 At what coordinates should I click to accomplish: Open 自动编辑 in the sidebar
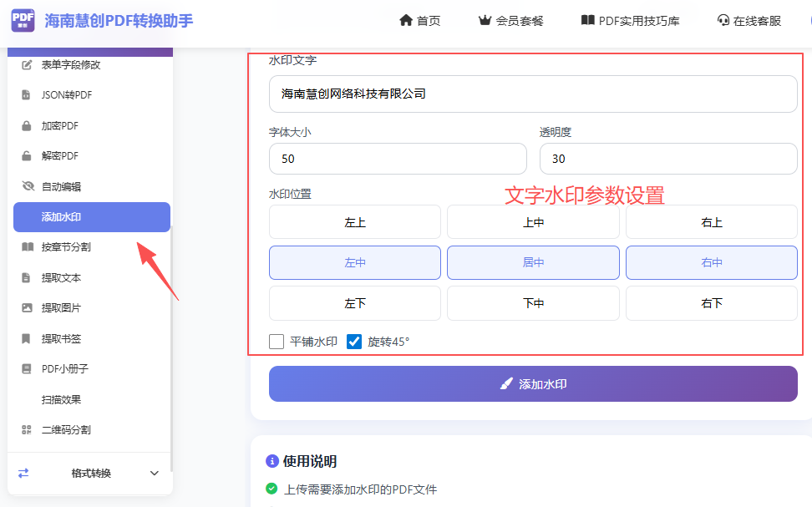pos(92,186)
